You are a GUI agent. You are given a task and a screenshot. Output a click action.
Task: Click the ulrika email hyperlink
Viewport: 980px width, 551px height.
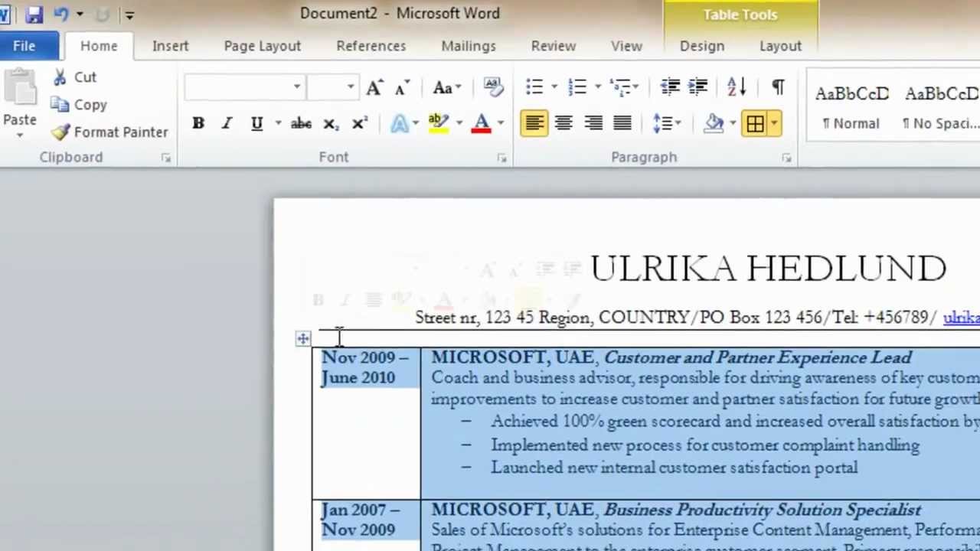pyautogui.click(x=961, y=318)
